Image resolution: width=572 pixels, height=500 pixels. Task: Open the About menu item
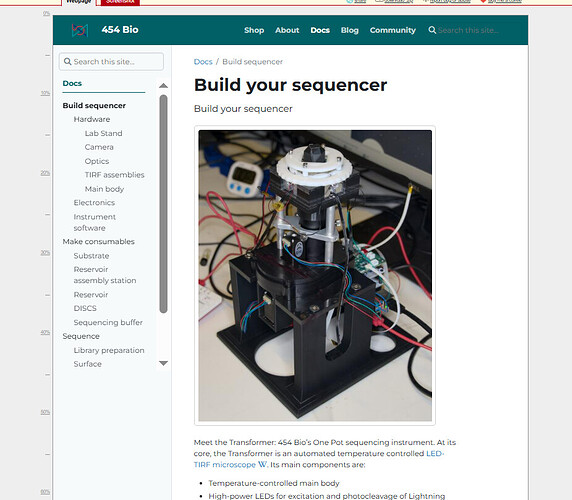click(287, 30)
